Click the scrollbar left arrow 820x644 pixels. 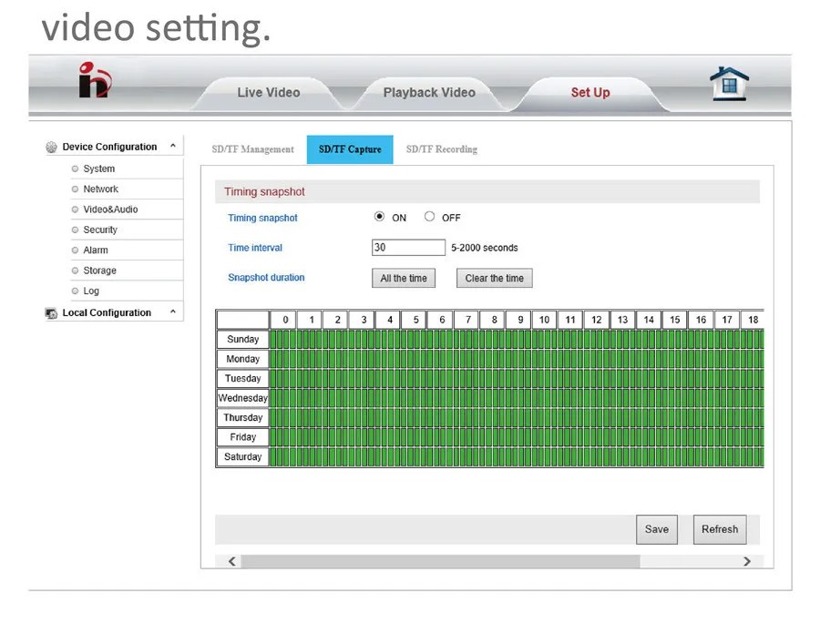pos(231,561)
